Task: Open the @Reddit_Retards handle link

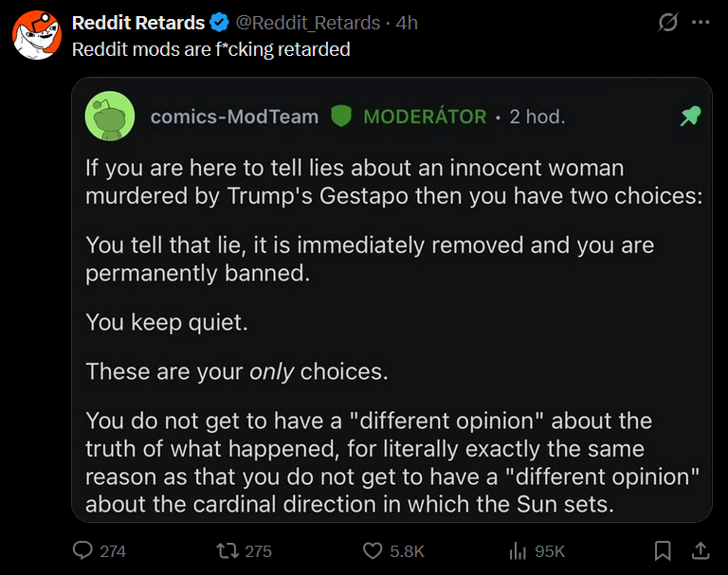Action: 308,23
